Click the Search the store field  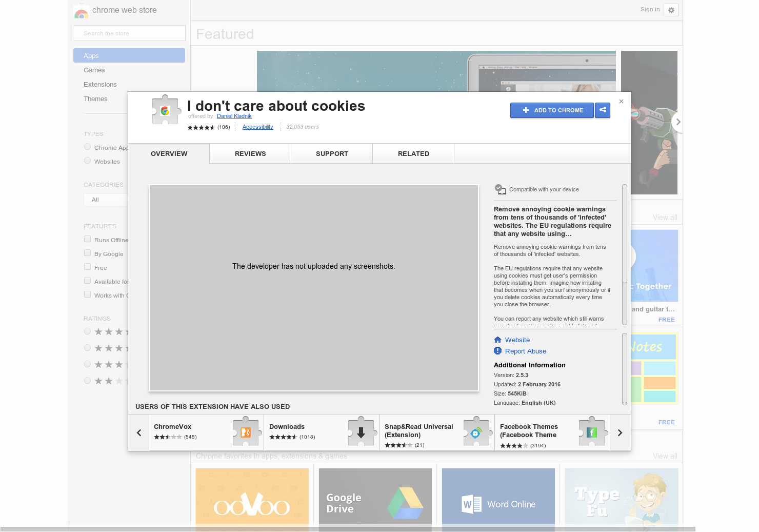(x=129, y=33)
